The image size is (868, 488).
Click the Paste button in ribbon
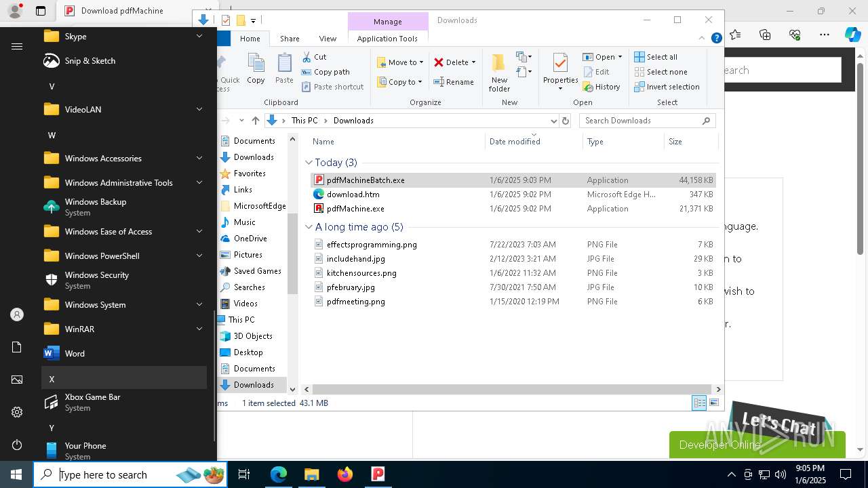click(x=284, y=68)
